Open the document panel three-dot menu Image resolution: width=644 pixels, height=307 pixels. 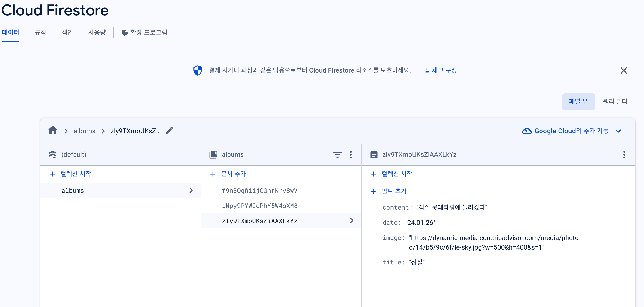point(624,155)
